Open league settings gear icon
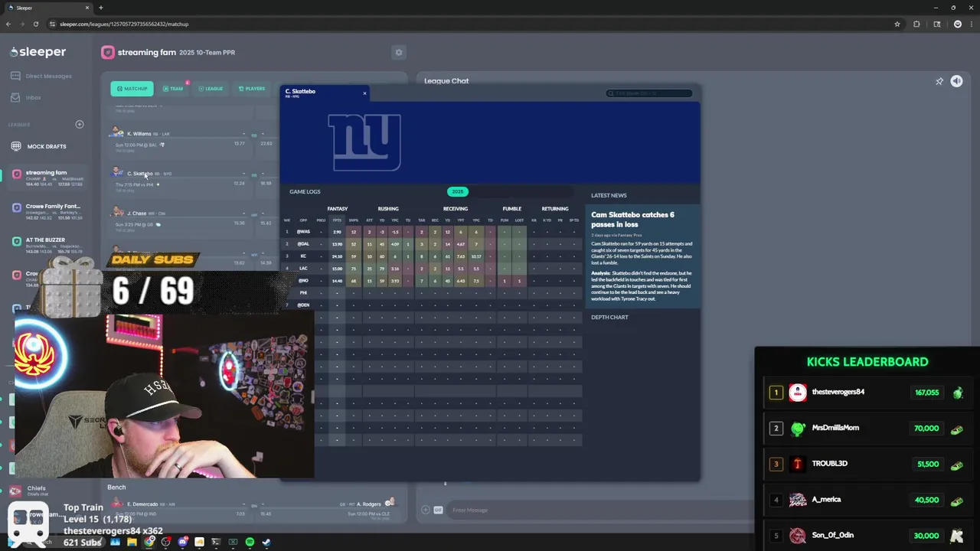980x551 pixels. pyautogui.click(x=398, y=52)
